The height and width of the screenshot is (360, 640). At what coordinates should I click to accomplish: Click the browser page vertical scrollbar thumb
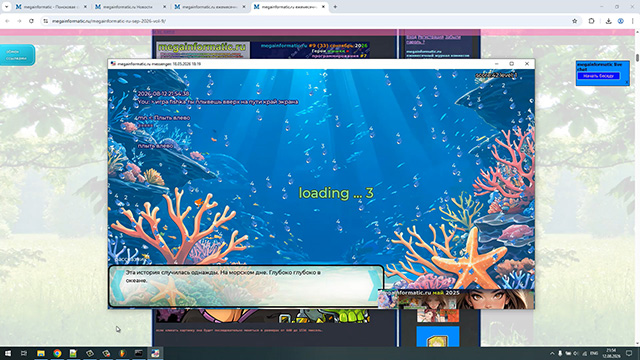click(x=637, y=57)
